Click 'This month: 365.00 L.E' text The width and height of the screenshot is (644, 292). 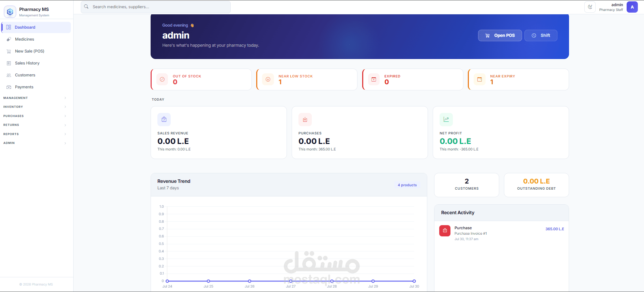pos(317,149)
